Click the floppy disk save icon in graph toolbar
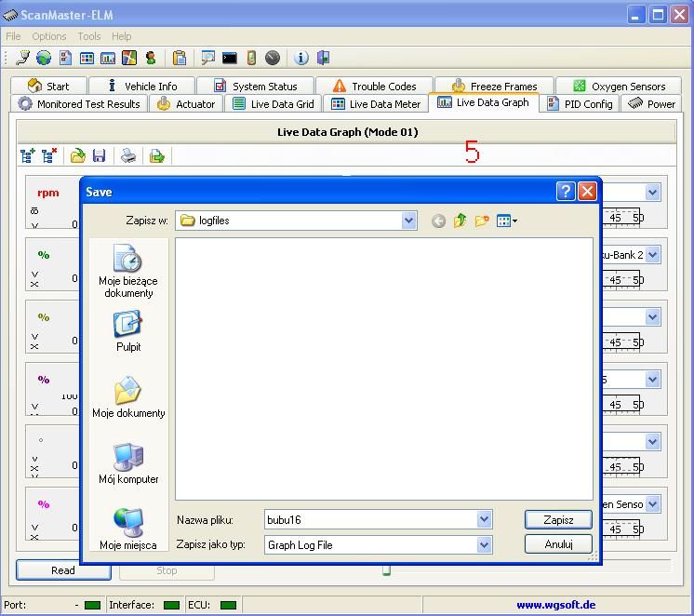694x616 pixels. 99,155
